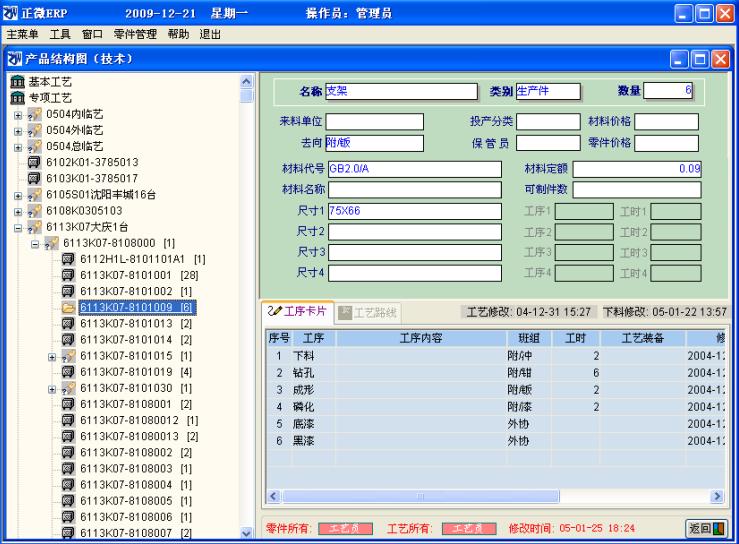
Task: Click the key icon beside 6105S01沈阳丰城16台
Action: [34, 195]
